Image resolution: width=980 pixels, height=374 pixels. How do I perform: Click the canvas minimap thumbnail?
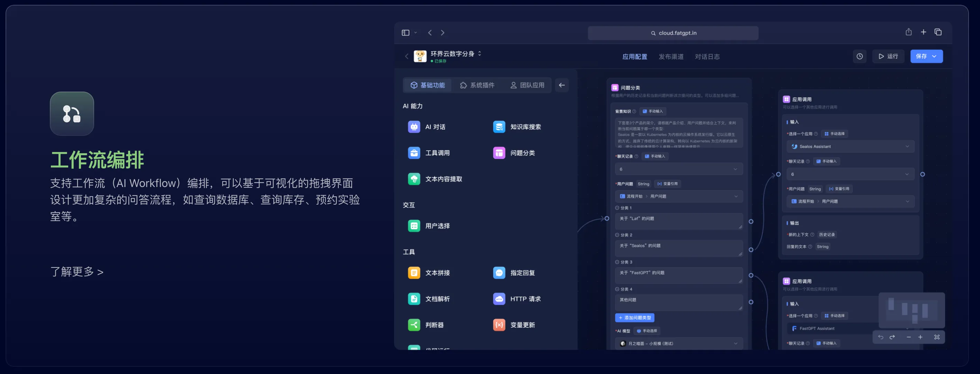(x=911, y=310)
